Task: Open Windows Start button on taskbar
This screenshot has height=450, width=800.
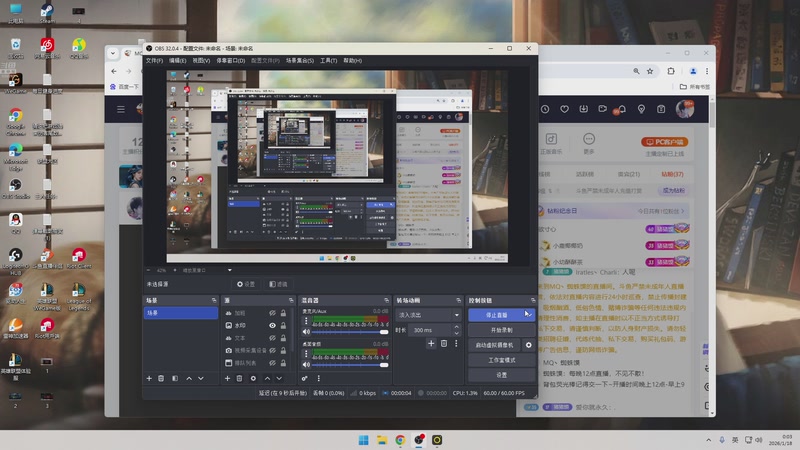Action: pyautogui.click(x=363, y=440)
